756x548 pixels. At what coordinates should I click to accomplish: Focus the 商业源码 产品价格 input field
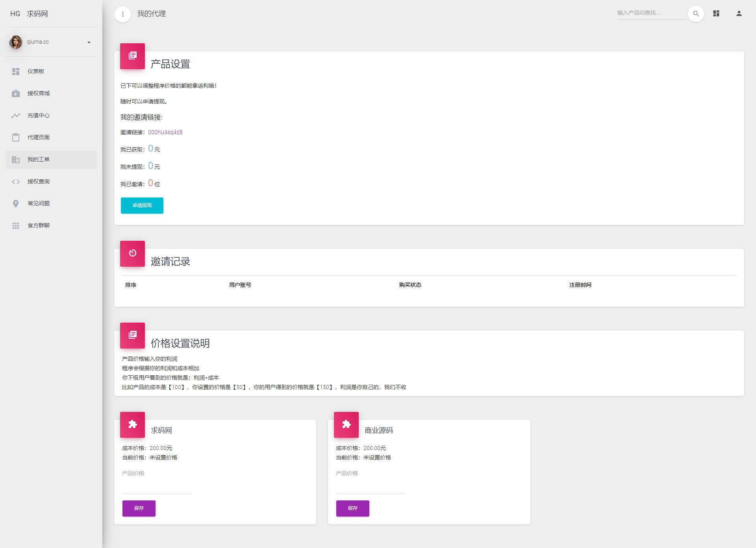point(371,487)
